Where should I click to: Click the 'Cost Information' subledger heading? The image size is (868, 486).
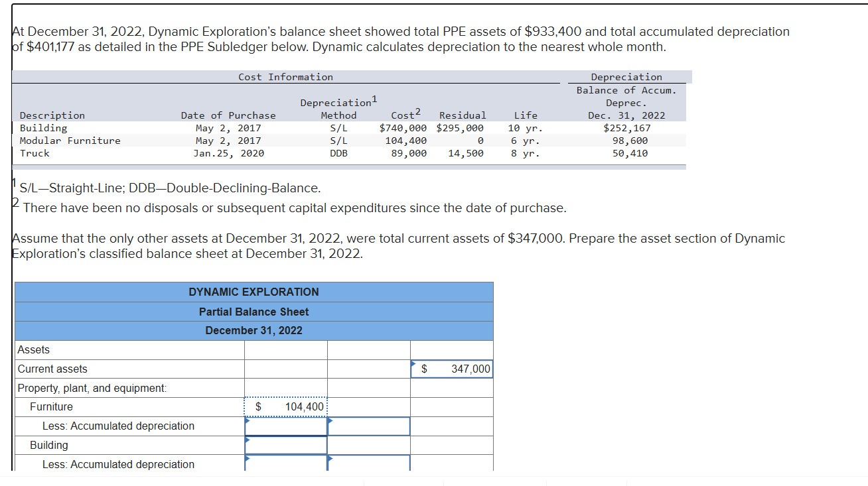(286, 77)
